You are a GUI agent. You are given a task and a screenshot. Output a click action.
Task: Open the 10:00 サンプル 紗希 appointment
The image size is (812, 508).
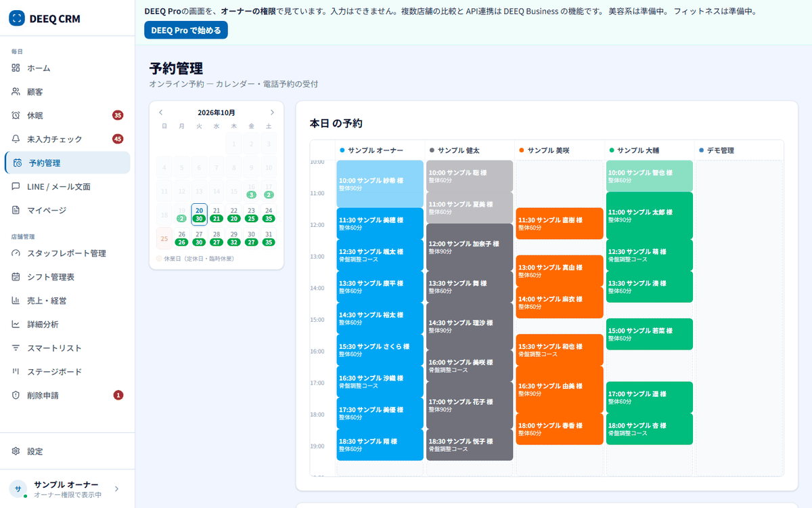(x=380, y=184)
